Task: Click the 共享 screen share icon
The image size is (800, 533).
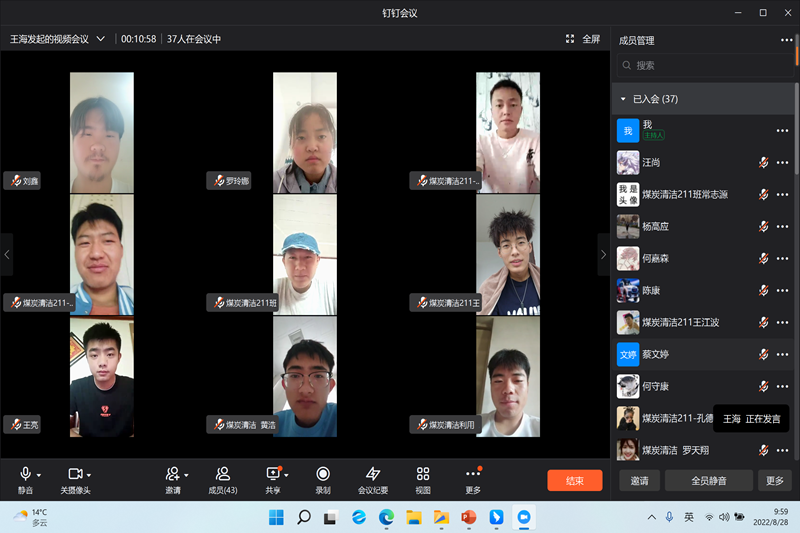Action: tap(273, 474)
